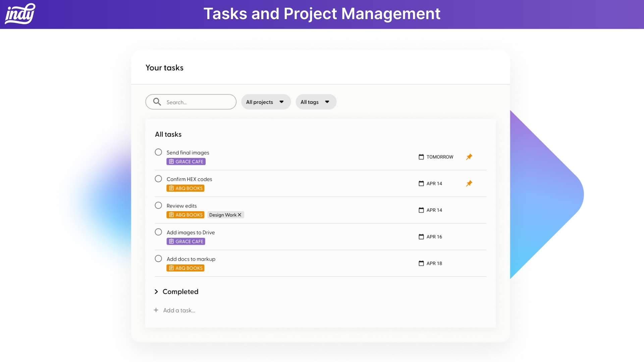Click the plus icon next to Add a task
Screen dimensions: 644x362
coord(156,310)
